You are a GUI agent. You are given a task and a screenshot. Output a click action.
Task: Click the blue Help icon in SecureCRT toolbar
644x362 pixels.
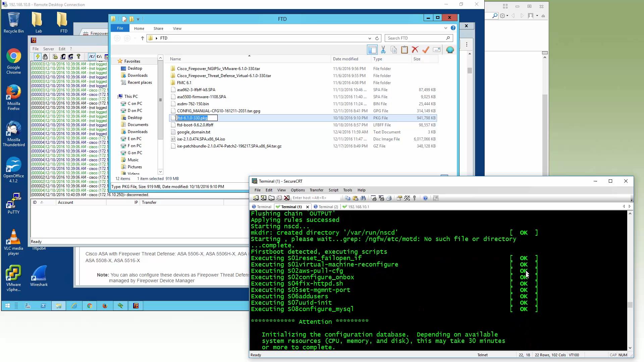click(425, 198)
